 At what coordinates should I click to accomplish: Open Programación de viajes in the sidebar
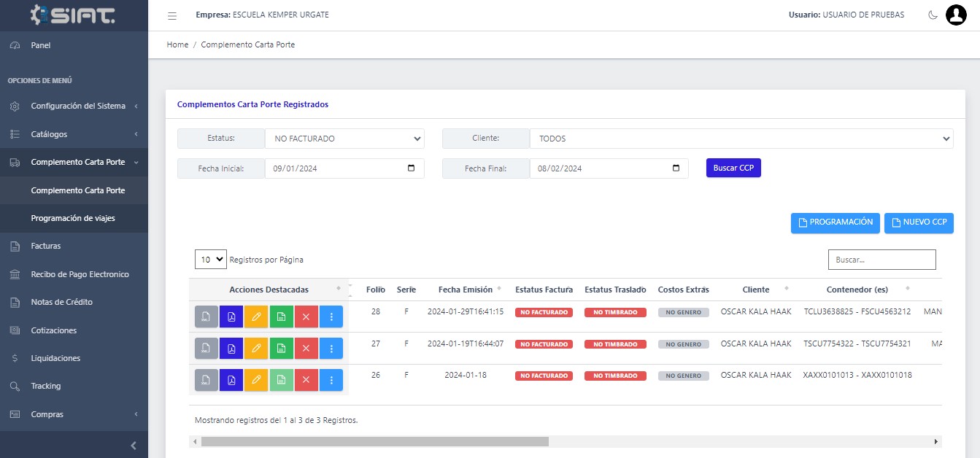73,218
